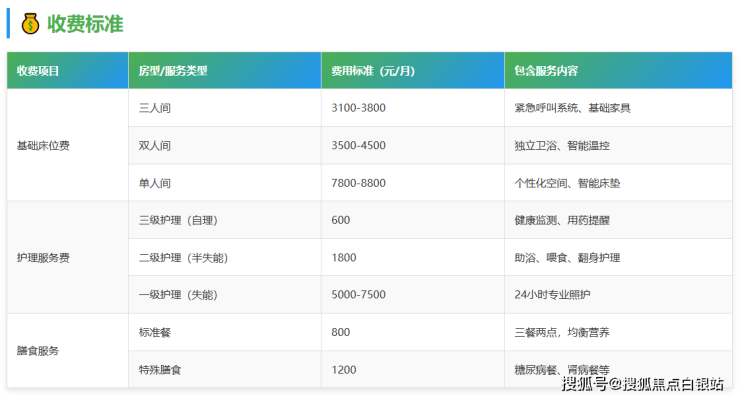Viewport: 740px width, 400px height.
Task: Click the 三人间 room type cell
Action: [155, 108]
